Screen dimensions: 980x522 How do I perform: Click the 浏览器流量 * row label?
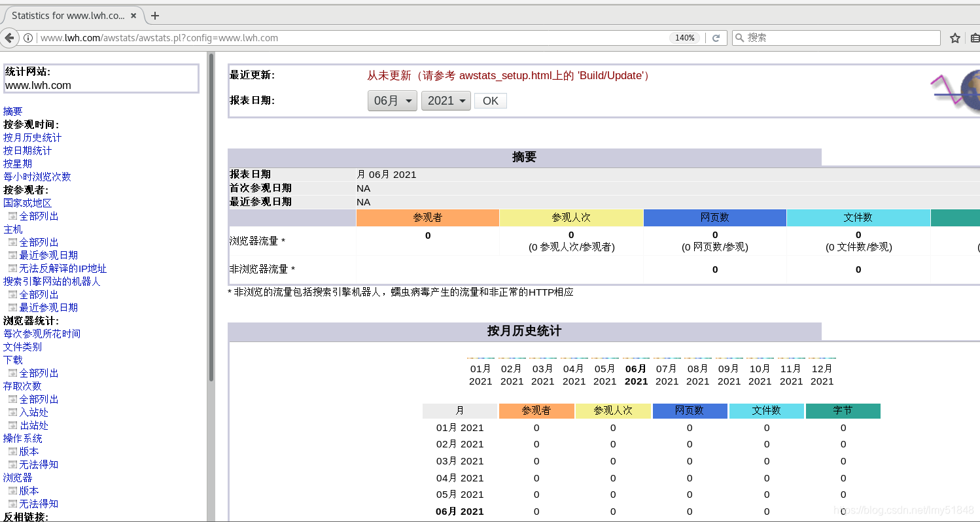pyautogui.click(x=258, y=241)
